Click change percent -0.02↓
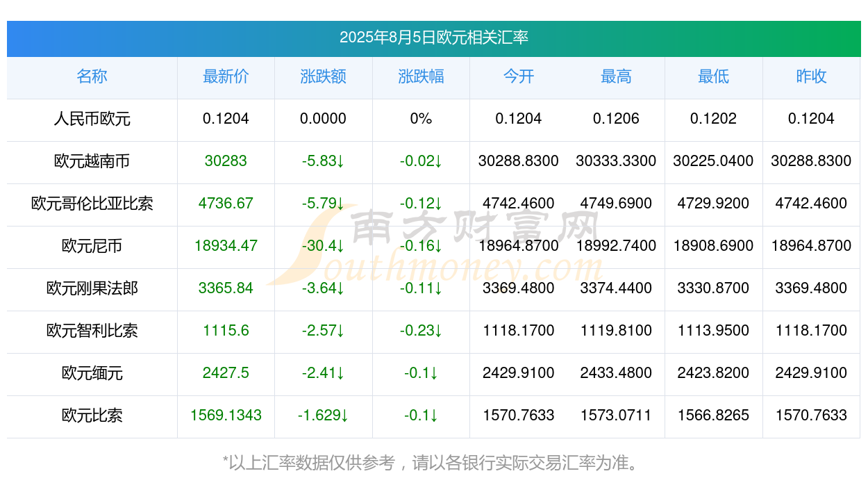This screenshot has width=868, height=485. pos(421,161)
